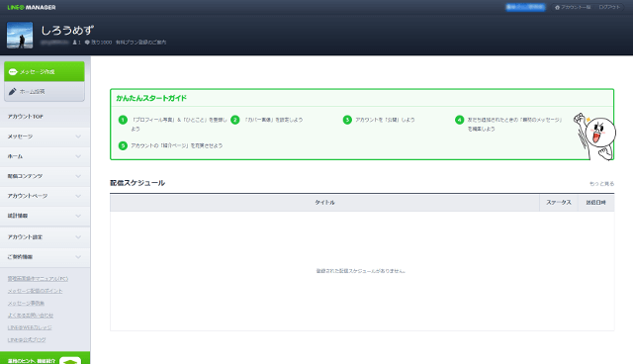
Task: Click guide step 5 number circle
Action: click(x=123, y=145)
